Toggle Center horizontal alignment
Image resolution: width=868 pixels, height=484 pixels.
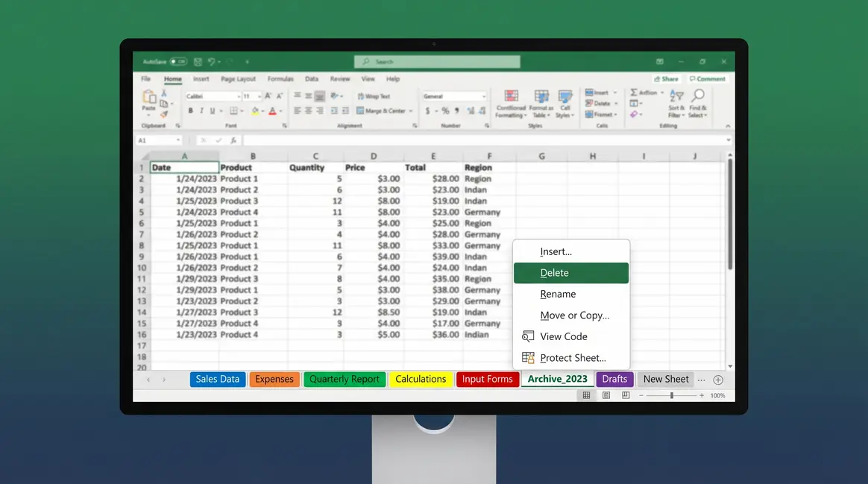coord(308,111)
